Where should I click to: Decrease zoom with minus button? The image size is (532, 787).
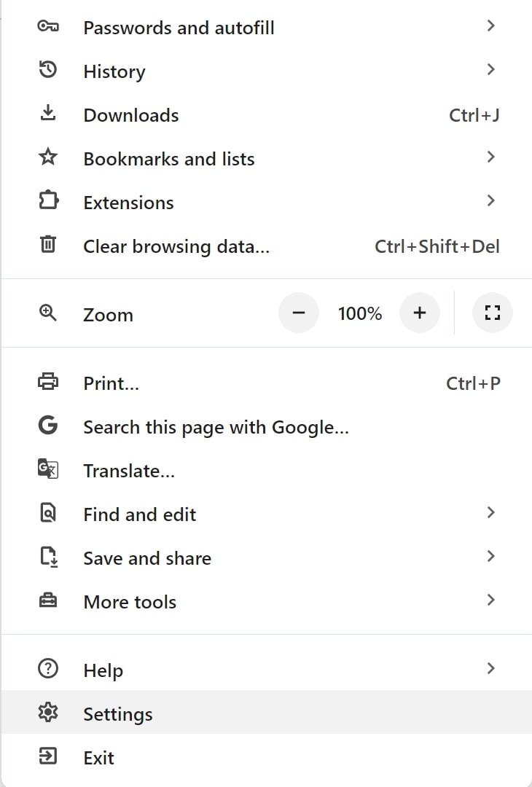coord(299,313)
